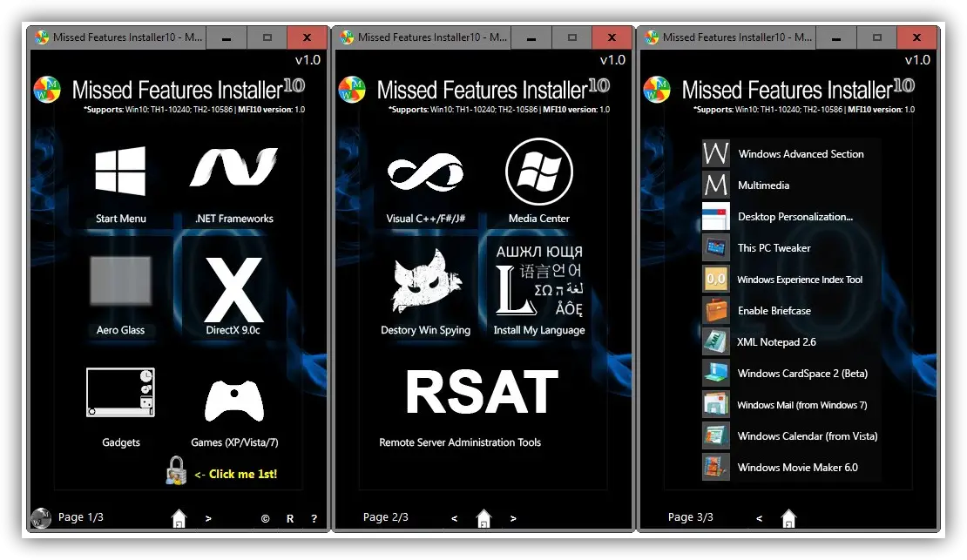
Task: Click the Windows Mail icon
Action: (716, 405)
